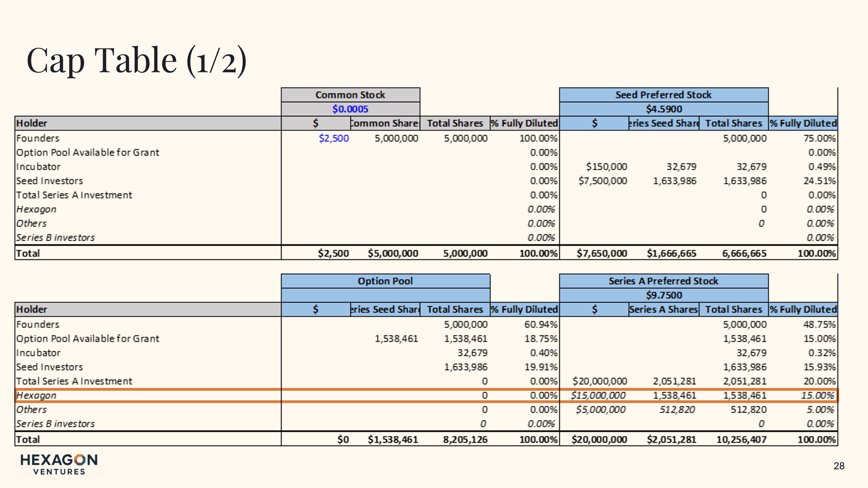Image resolution: width=868 pixels, height=488 pixels.
Task: Click the blue $0.0005 price cell
Action: (350, 109)
